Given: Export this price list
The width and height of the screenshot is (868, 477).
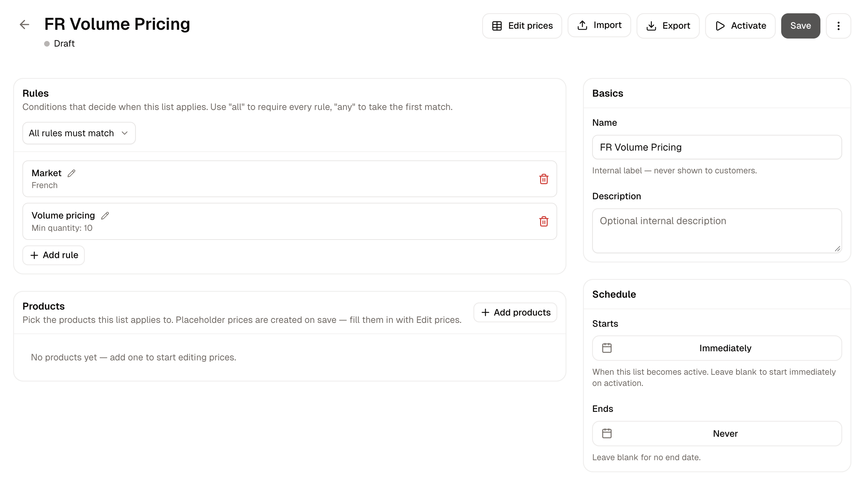Looking at the screenshot, I should click(x=668, y=26).
